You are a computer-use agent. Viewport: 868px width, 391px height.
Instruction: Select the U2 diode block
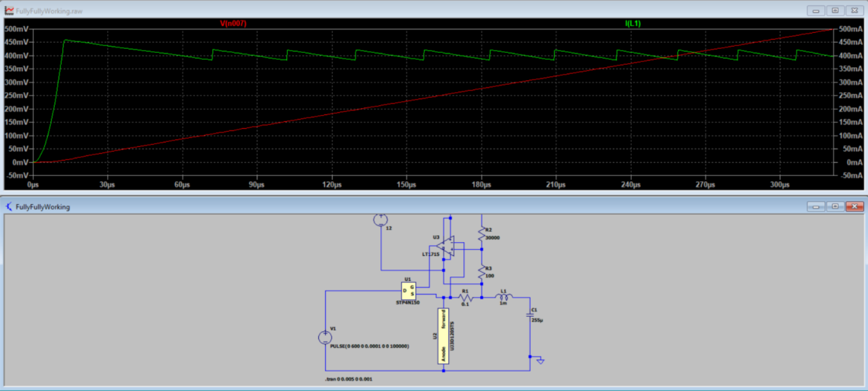[443, 336]
